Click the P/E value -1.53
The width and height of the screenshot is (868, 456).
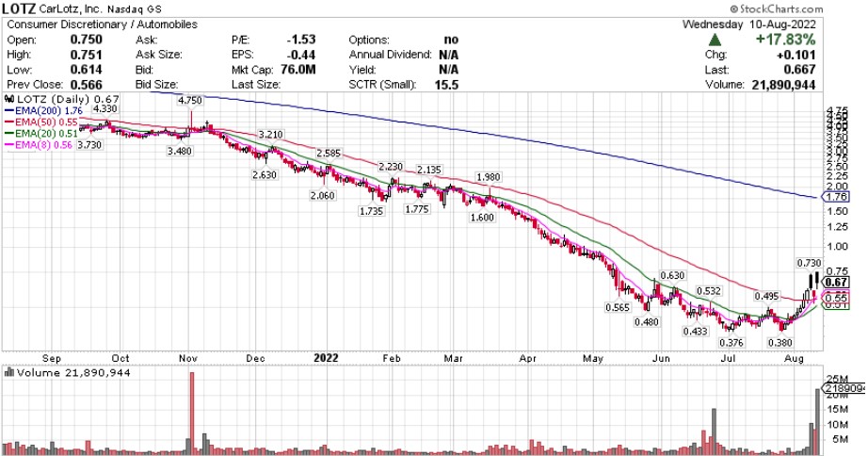pyautogui.click(x=301, y=40)
